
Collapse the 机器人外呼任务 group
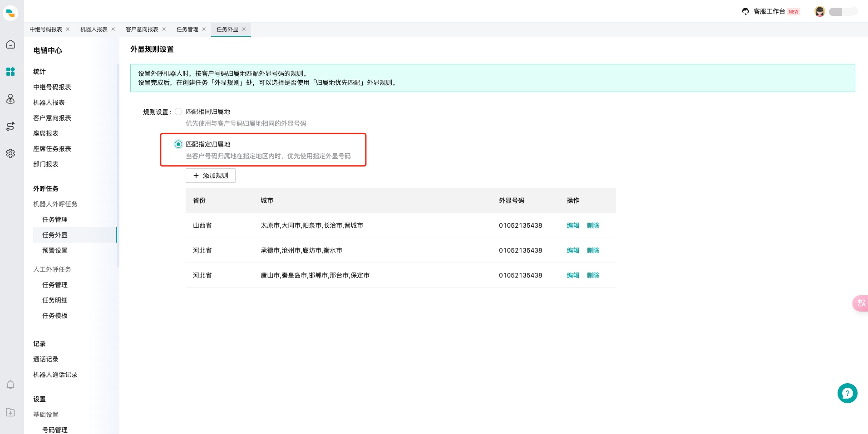(x=55, y=204)
